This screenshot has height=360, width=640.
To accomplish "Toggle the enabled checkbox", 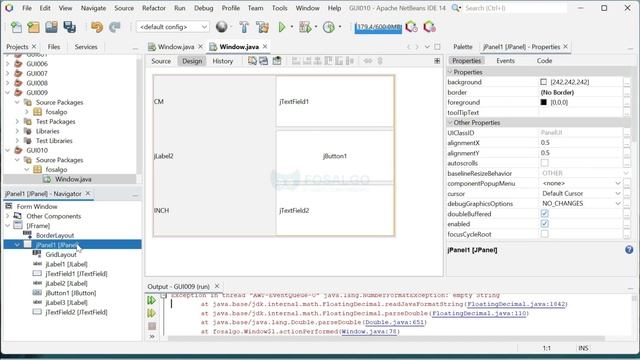I will pos(544,224).
